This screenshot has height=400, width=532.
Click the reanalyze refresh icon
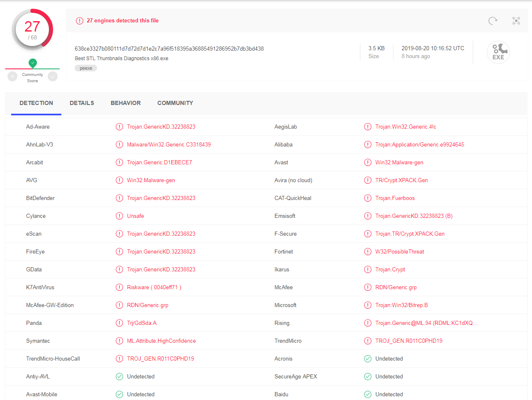493,21
